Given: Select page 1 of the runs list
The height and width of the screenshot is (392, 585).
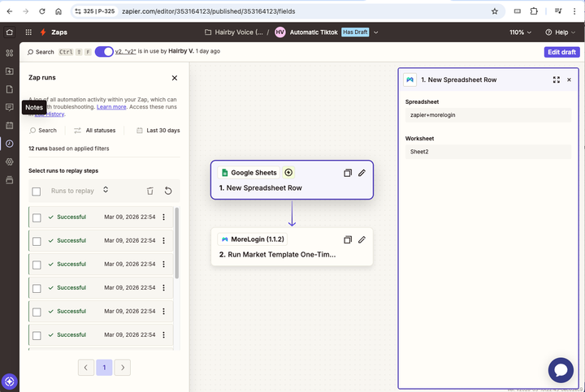Looking at the screenshot, I should [x=104, y=368].
